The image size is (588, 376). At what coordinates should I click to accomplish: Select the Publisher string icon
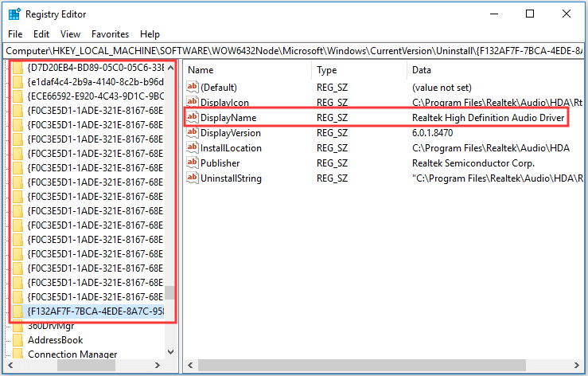click(x=192, y=163)
